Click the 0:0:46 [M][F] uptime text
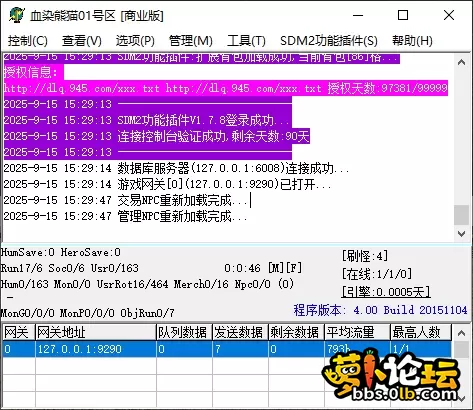473x410 pixels. pos(263,268)
